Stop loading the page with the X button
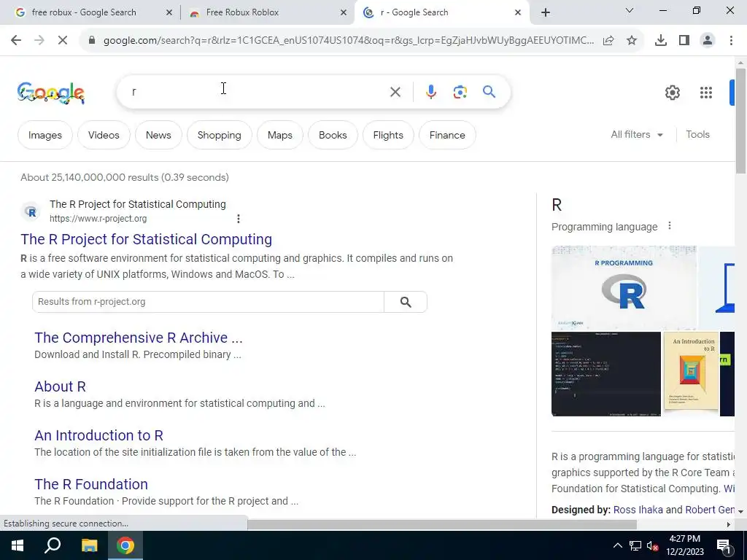The width and height of the screenshot is (747, 560). 63,41
